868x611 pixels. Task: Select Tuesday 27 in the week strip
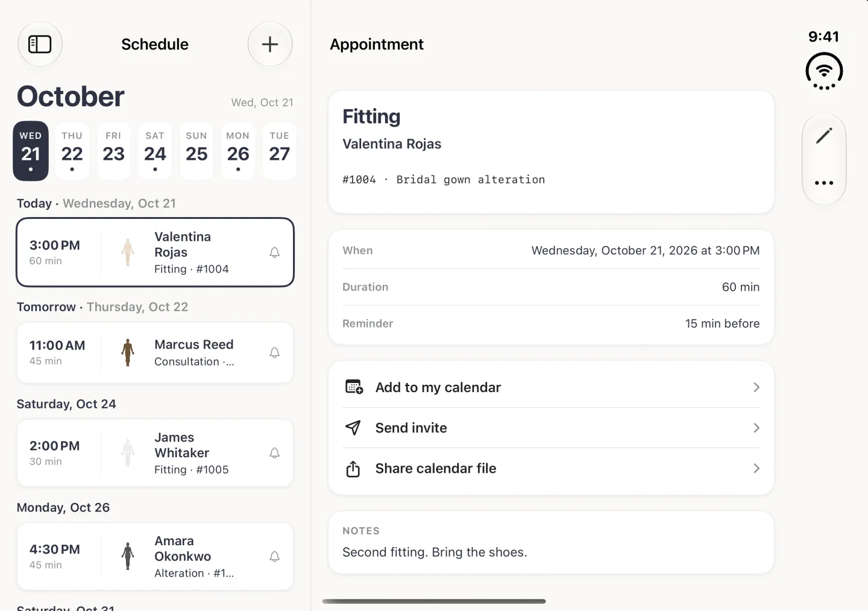coord(280,151)
